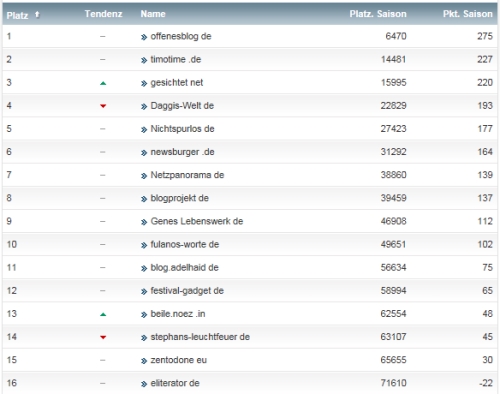Select season points value 220
The height and width of the screenshot is (394, 500).
(485, 82)
